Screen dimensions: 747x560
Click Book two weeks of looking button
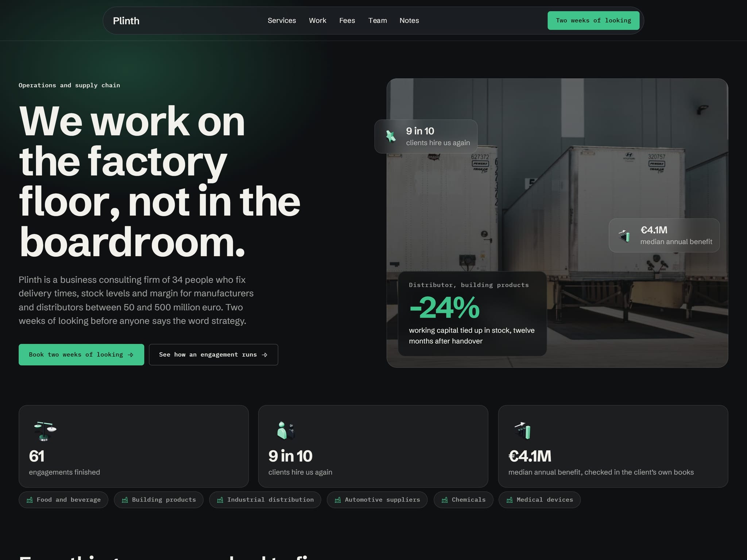[x=81, y=355]
